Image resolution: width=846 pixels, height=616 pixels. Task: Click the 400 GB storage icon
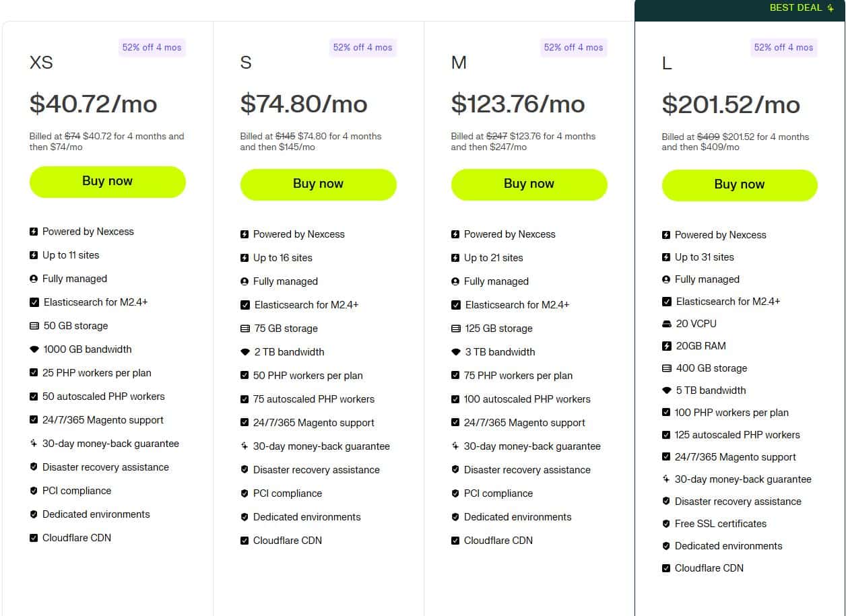pyautogui.click(x=667, y=368)
